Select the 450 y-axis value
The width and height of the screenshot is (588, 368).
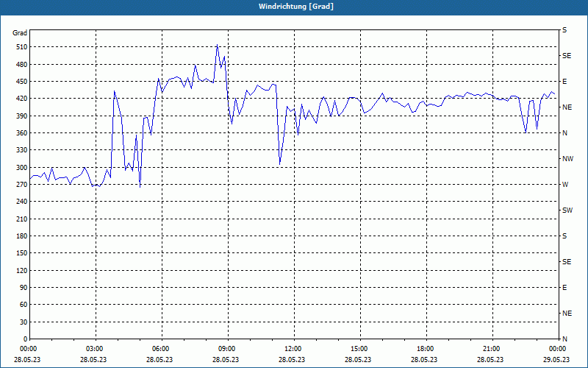(x=21, y=82)
